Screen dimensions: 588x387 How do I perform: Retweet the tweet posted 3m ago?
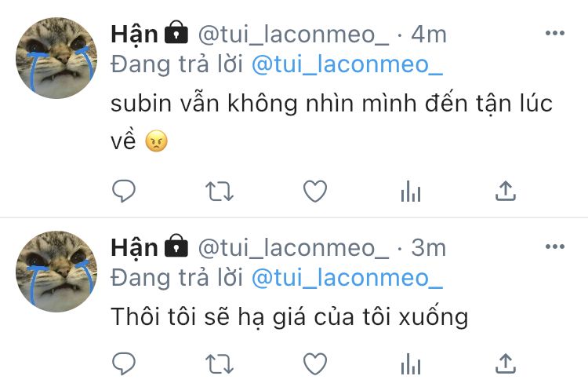pyautogui.click(x=220, y=363)
